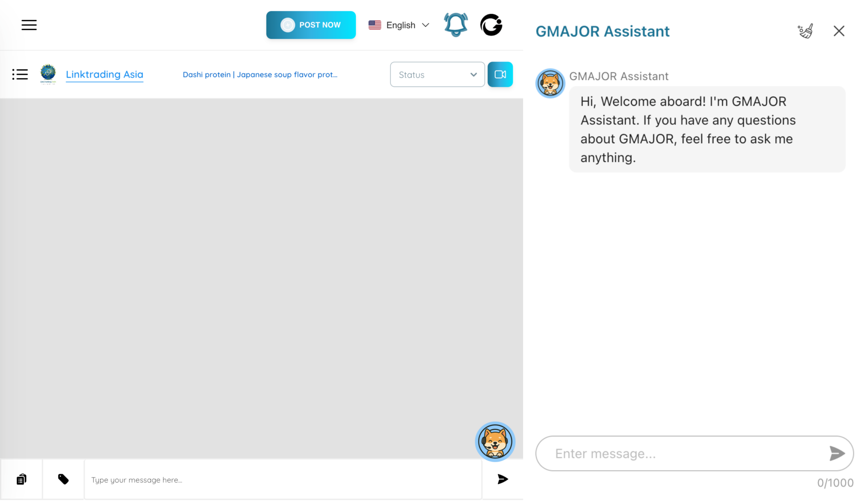Image resolution: width=868 pixels, height=504 pixels.
Task: Start a video call with Linktrading Asia
Action: click(x=500, y=74)
